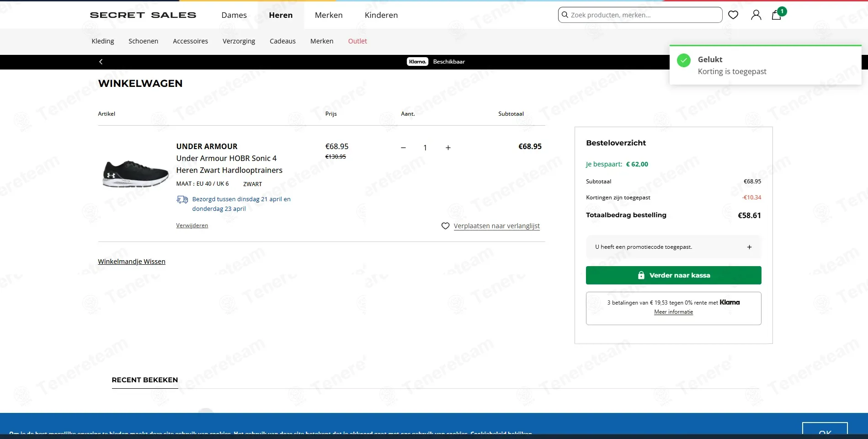The height and width of the screenshot is (439, 868).
Task: Click the search magnifier icon
Action: click(x=565, y=15)
